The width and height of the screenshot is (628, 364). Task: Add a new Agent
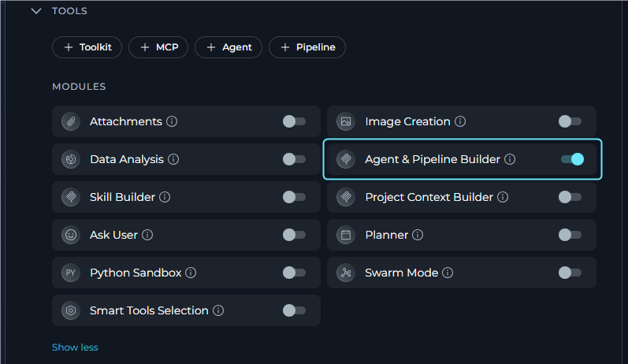229,47
